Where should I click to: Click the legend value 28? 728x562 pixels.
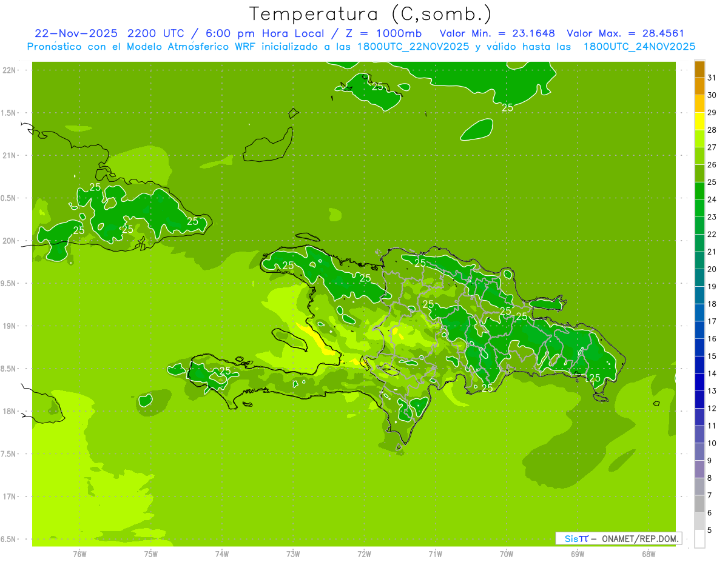point(712,130)
